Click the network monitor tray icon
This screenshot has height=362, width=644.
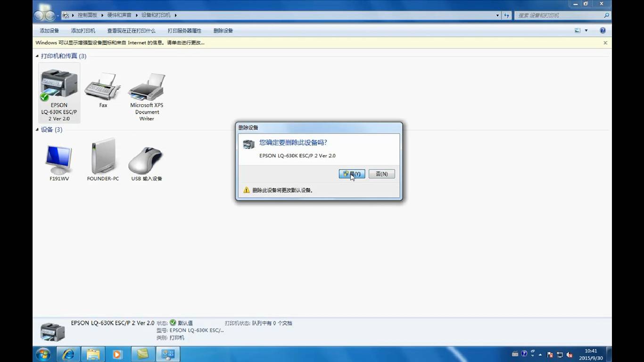560,354
